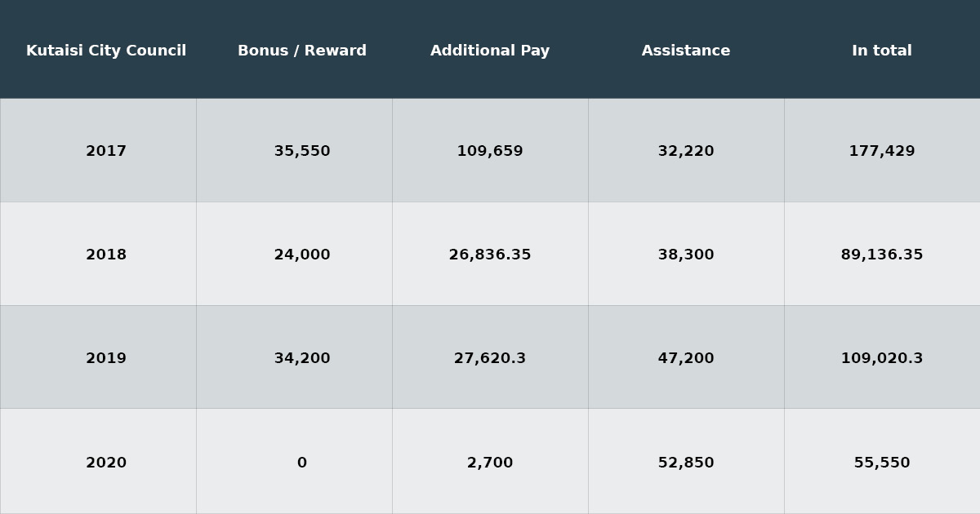
Task: Select the 177,429 total cell
Action: tap(882, 151)
